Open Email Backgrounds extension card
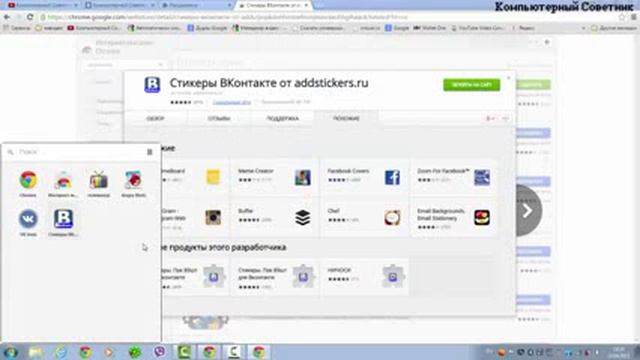Viewport: 640px width, 360px height. point(453,218)
